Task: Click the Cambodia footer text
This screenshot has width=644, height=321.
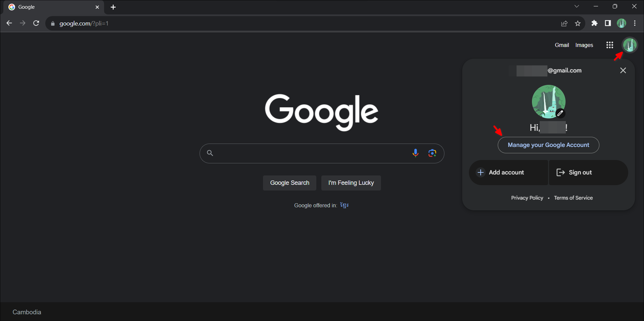Action: click(x=27, y=312)
